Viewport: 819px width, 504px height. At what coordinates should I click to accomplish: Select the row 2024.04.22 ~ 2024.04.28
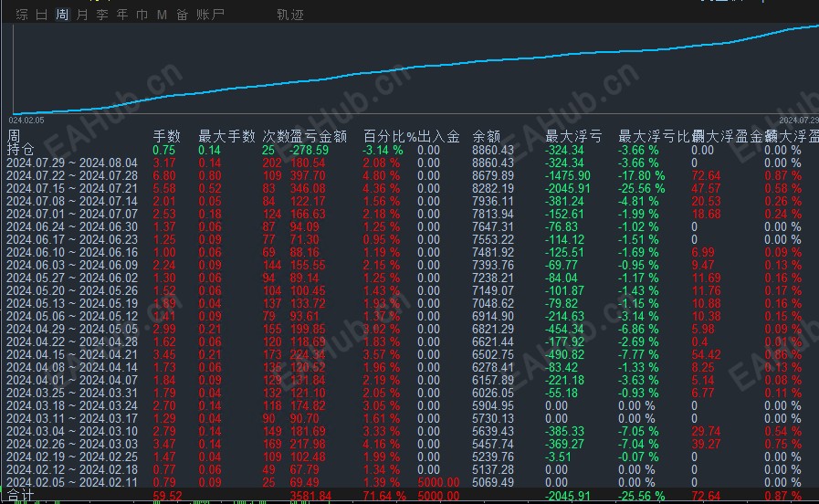click(409, 342)
